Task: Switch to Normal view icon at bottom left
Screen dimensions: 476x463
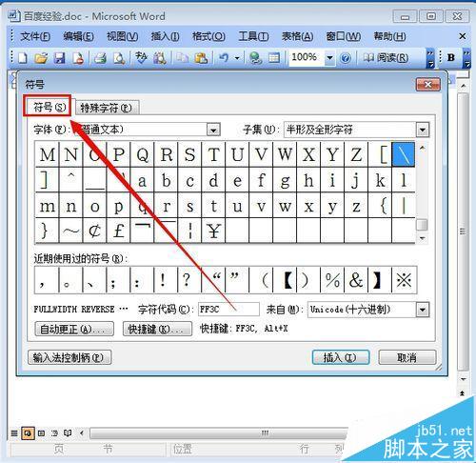Action: coord(14,433)
